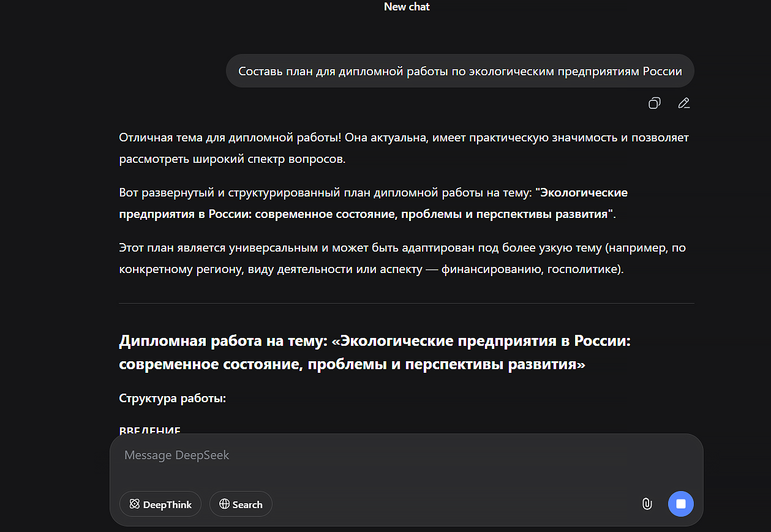This screenshot has height=532, width=771.
Task: Click the ВВЕДЕНИЕ section heading
Action: 149,431
